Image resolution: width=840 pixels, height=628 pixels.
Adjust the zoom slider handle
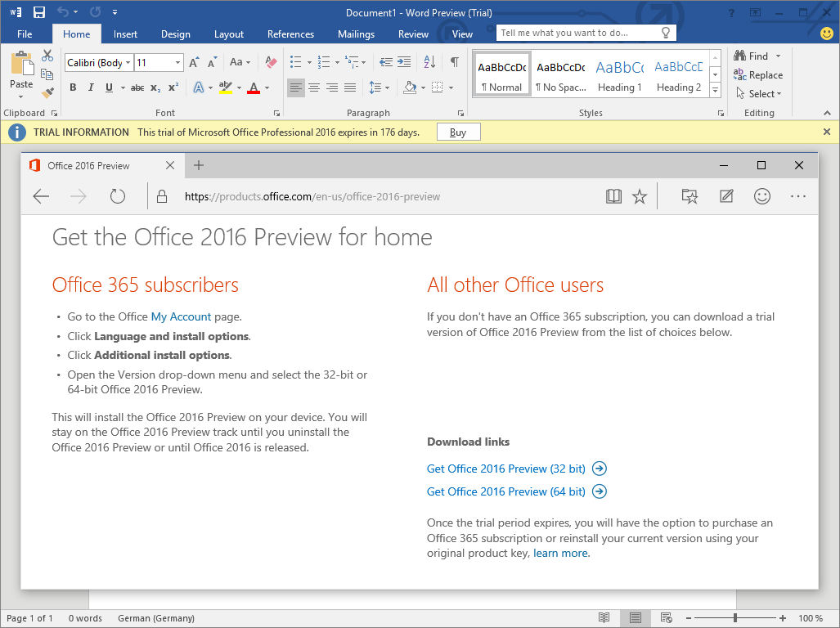tap(735, 618)
